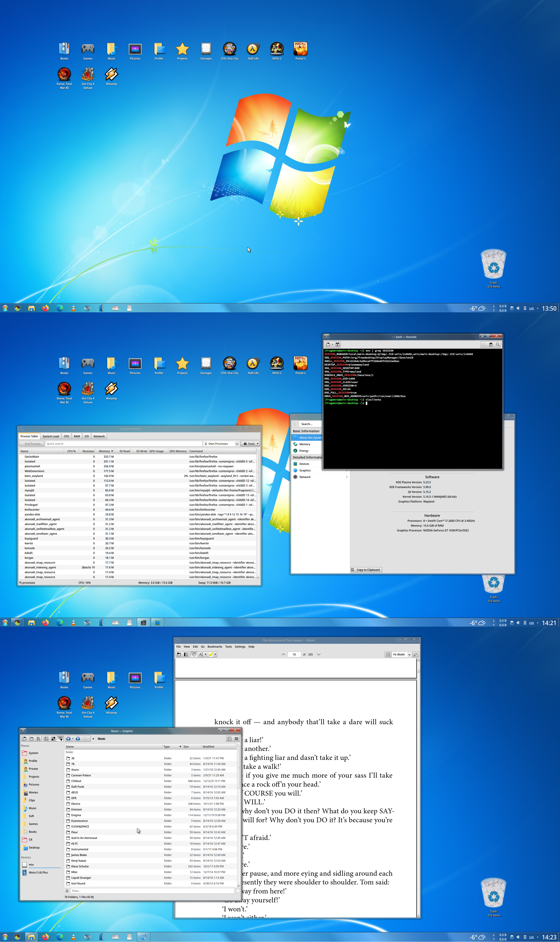Viewport: 560px width, 942px height.
Task: Toggle Details view mode in Dolphin
Action: tap(60, 738)
